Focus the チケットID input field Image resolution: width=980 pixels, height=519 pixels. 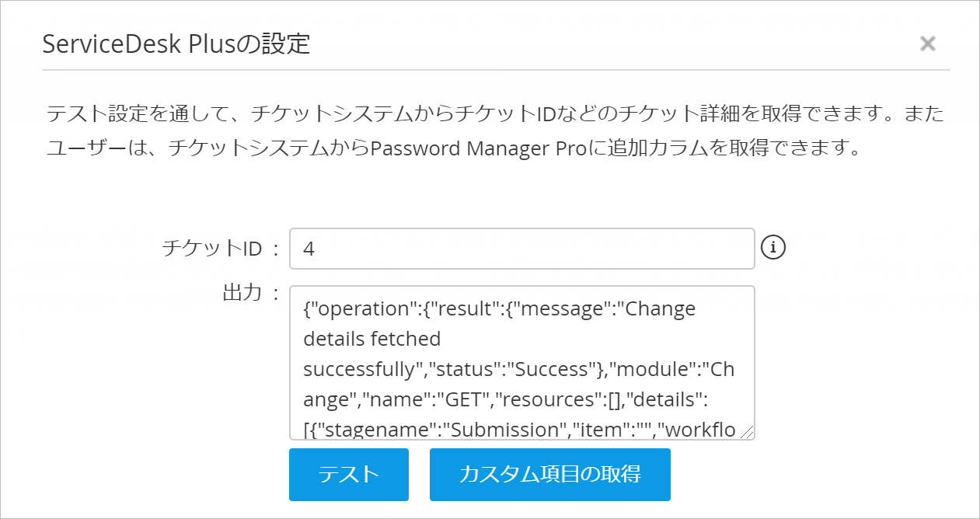click(x=521, y=249)
